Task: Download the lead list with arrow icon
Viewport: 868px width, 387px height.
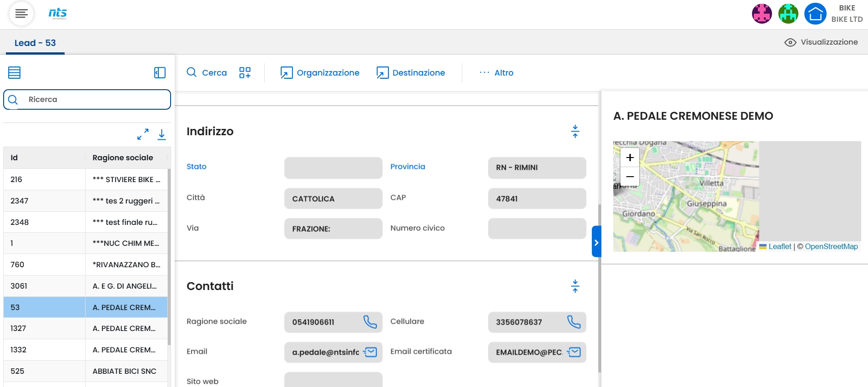Action: [161, 134]
